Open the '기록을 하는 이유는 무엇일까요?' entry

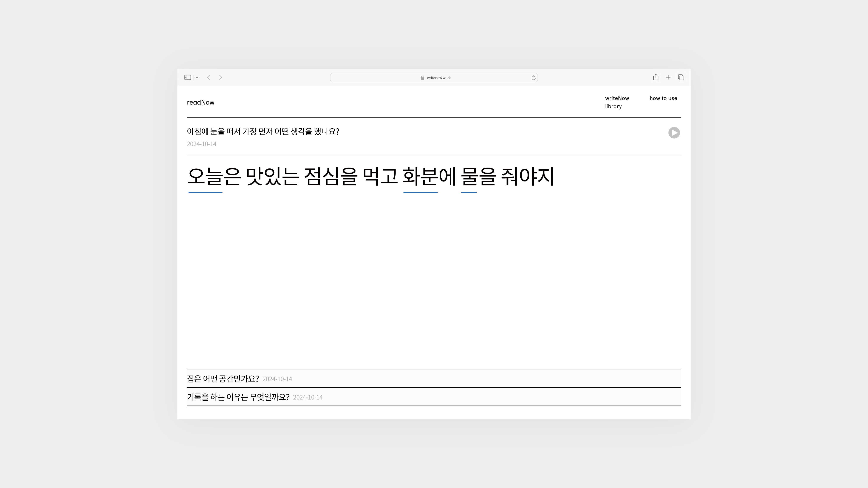[x=434, y=397]
